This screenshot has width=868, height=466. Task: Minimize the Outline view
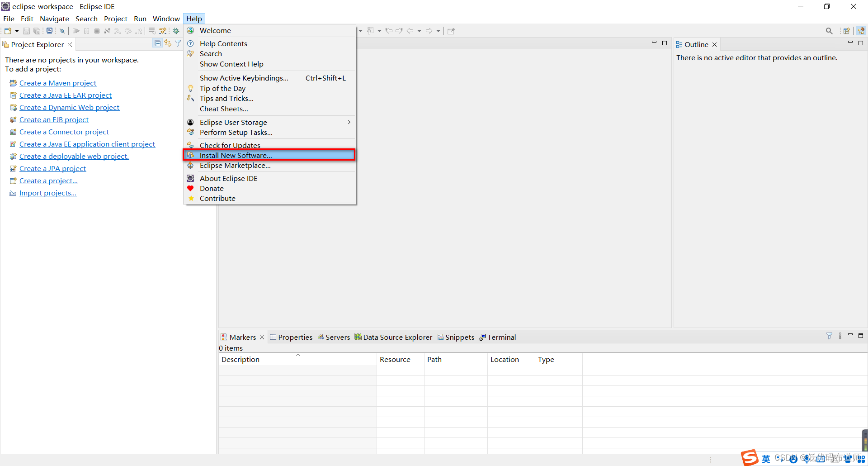(x=850, y=43)
